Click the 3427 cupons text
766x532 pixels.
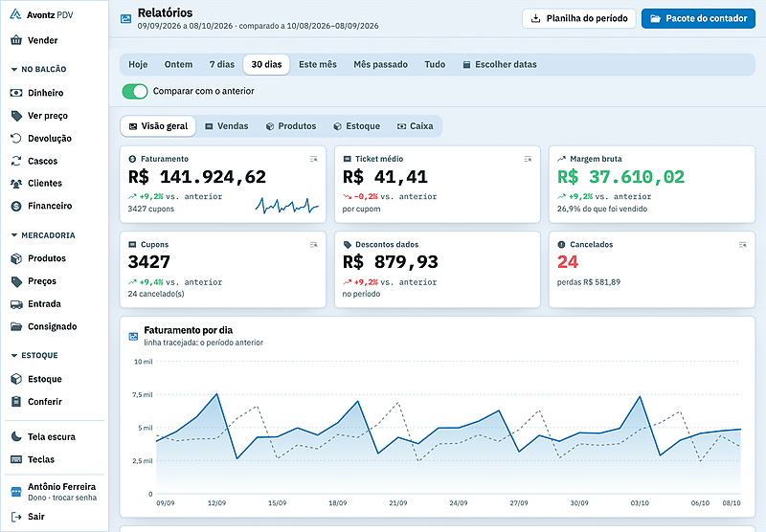pos(151,209)
